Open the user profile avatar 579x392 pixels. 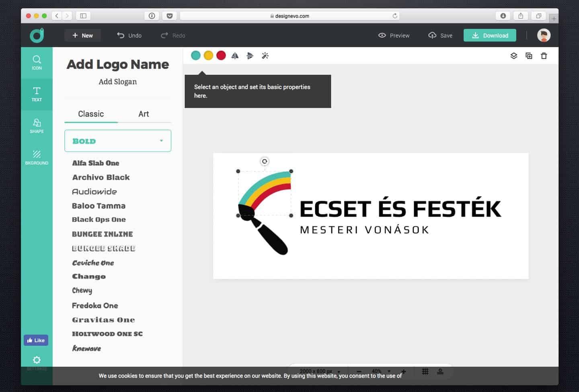(x=544, y=35)
